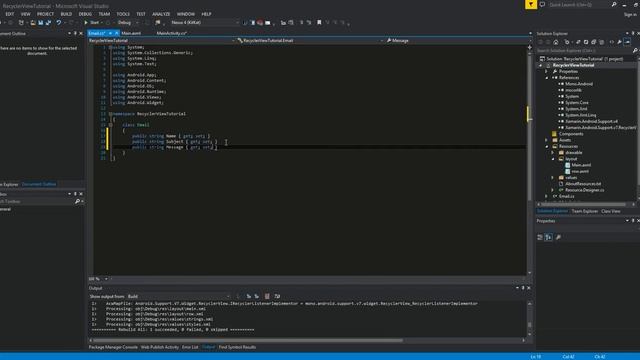Open the DEBUG menu

85,14
